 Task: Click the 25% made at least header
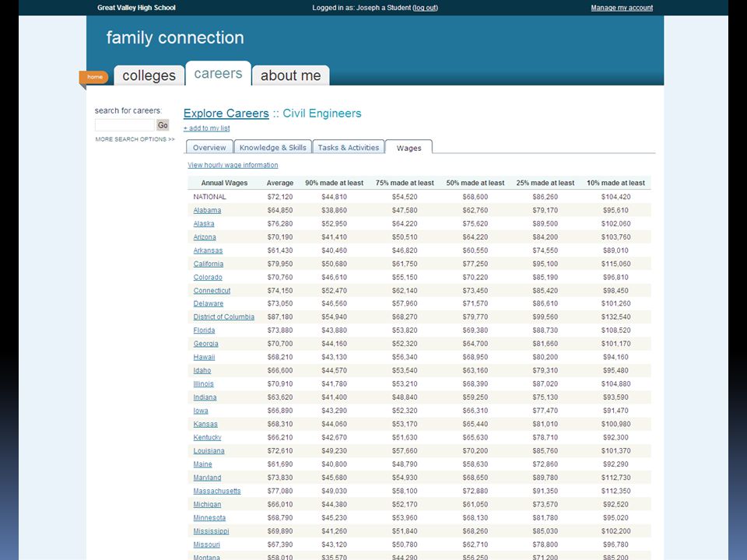click(545, 183)
